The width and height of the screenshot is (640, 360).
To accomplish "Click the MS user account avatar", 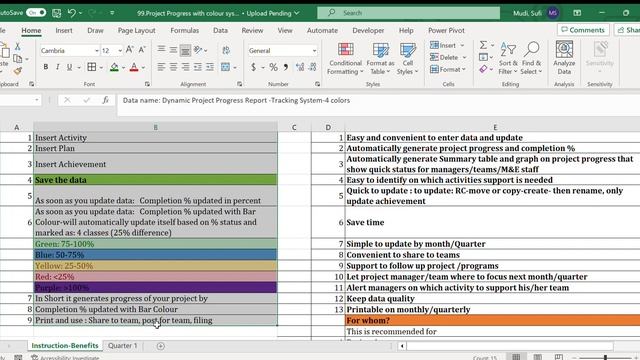I will tap(553, 13).
